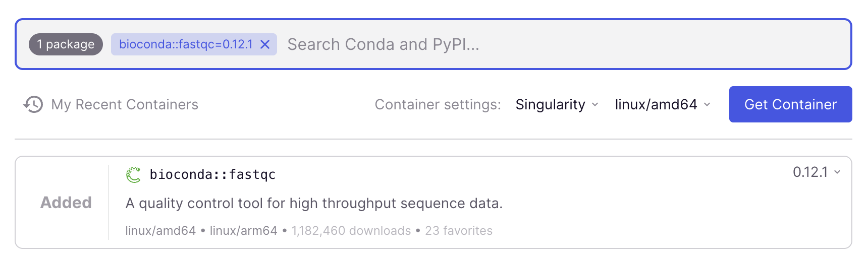Screen dimensions: 868x259
Task: Open the linux/amd64 platform dropdown
Action: (x=656, y=104)
